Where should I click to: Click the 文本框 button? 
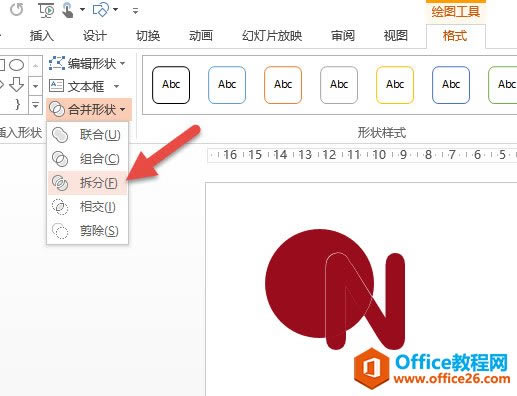pos(76,86)
